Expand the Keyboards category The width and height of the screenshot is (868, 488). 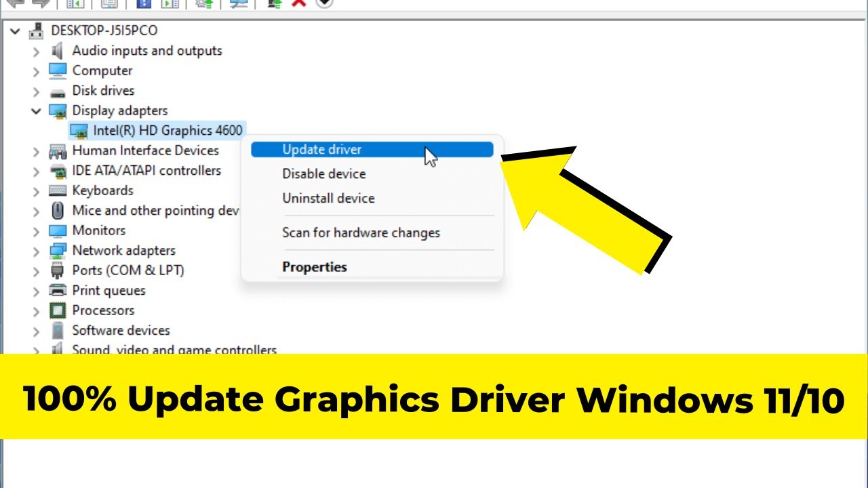(37, 190)
